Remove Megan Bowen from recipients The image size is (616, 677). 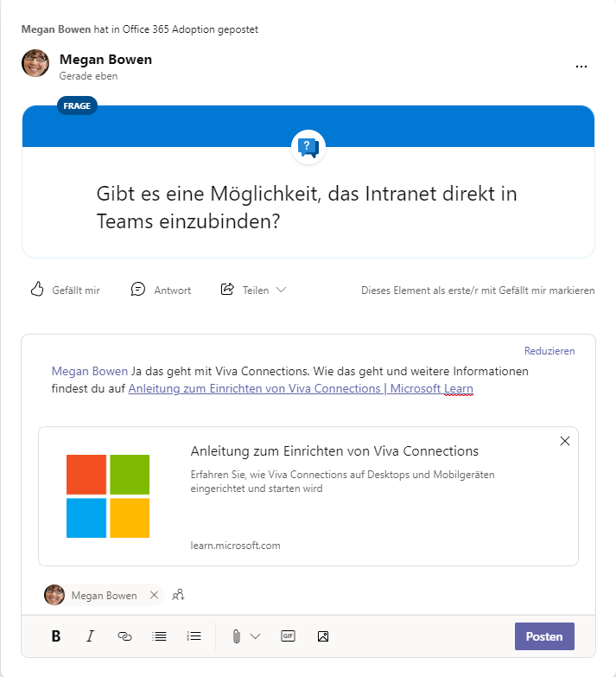pyautogui.click(x=154, y=595)
